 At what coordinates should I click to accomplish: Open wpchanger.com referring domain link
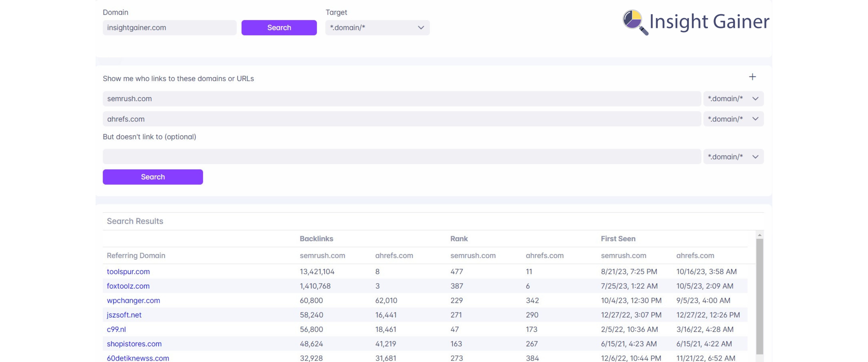tap(133, 301)
